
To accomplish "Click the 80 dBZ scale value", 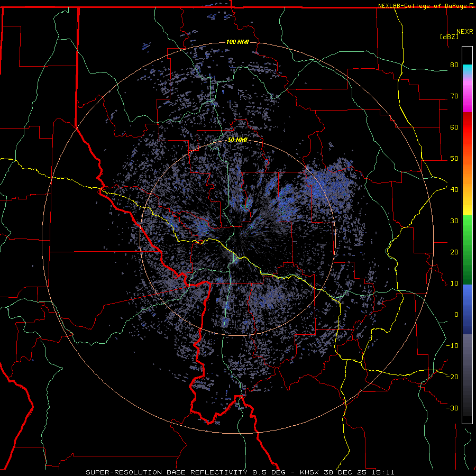I will pos(454,65).
